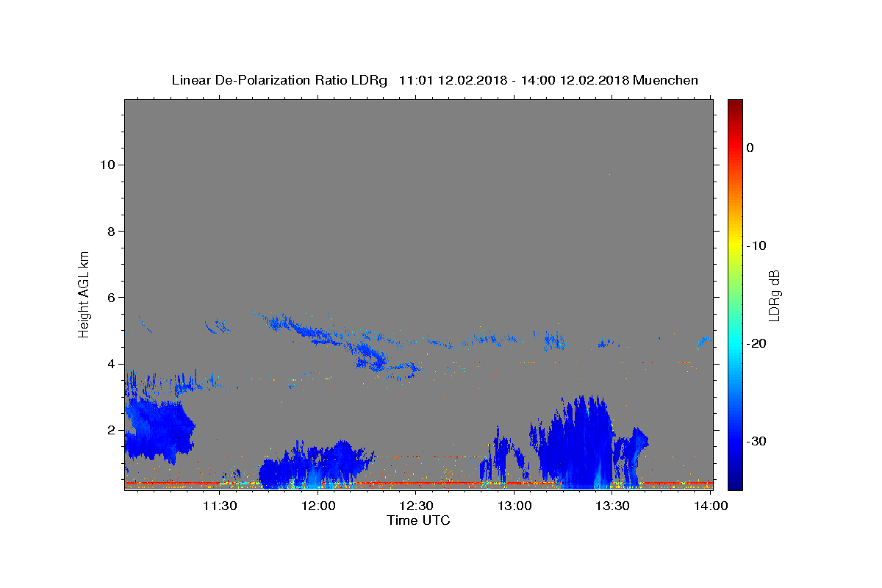The image size is (882, 588).
Task: Click the colorbar value -20
Action: point(758,343)
